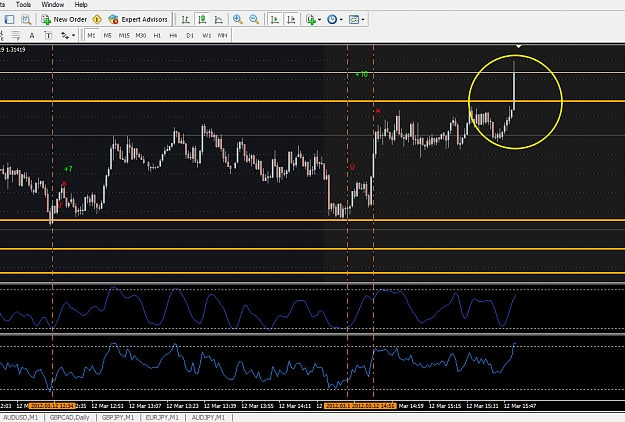Screen dimensions: 625x422
Task: Select the H1 timeframe
Action: [x=157, y=35]
